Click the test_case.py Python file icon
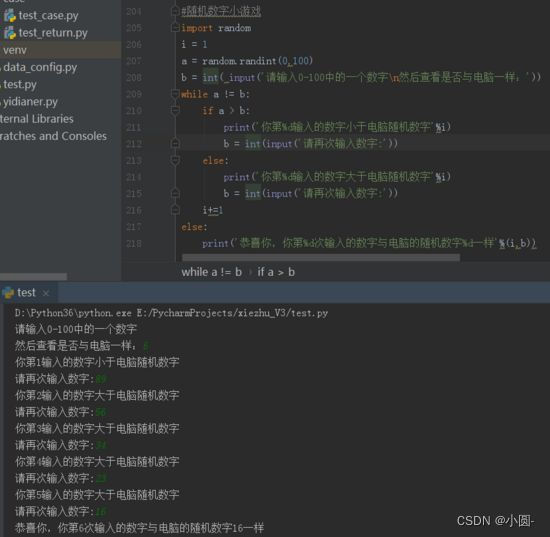 [x=10, y=16]
